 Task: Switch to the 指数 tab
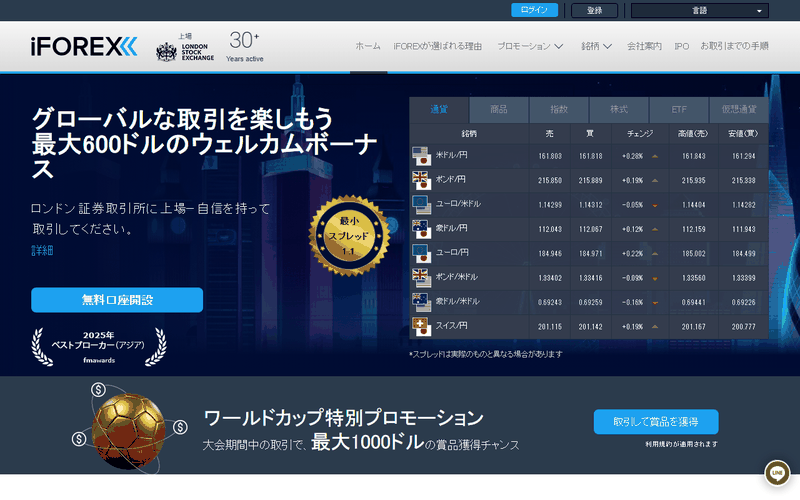tap(559, 109)
